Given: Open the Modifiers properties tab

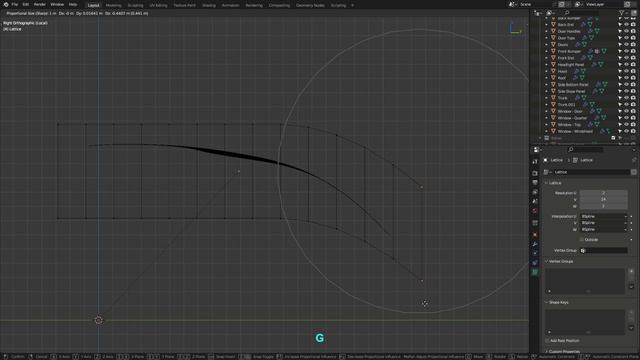Looking at the screenshot, I should [535, 244].
